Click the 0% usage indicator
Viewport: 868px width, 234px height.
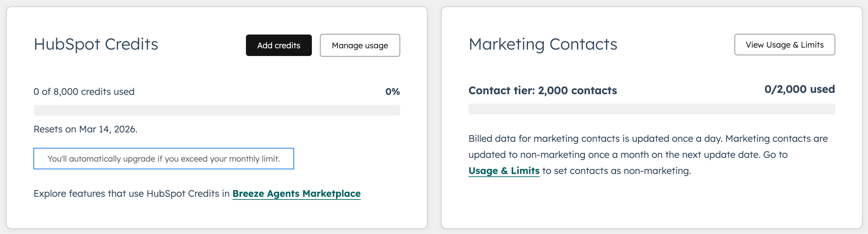point(393,91)
